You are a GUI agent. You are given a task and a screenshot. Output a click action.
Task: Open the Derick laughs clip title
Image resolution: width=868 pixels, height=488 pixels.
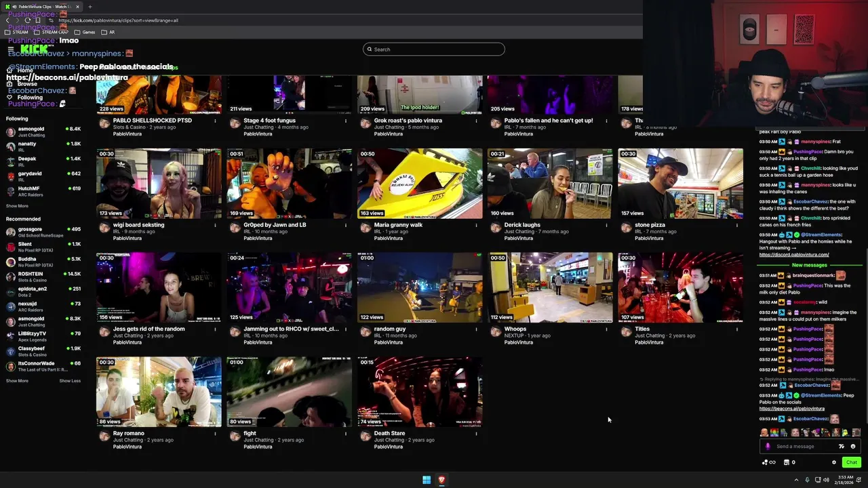(522, 225)
